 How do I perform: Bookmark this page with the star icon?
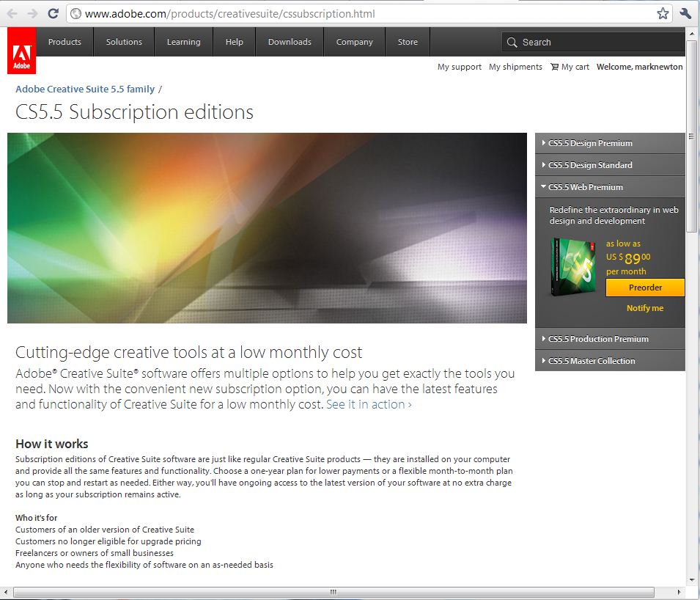pos(663,13)
